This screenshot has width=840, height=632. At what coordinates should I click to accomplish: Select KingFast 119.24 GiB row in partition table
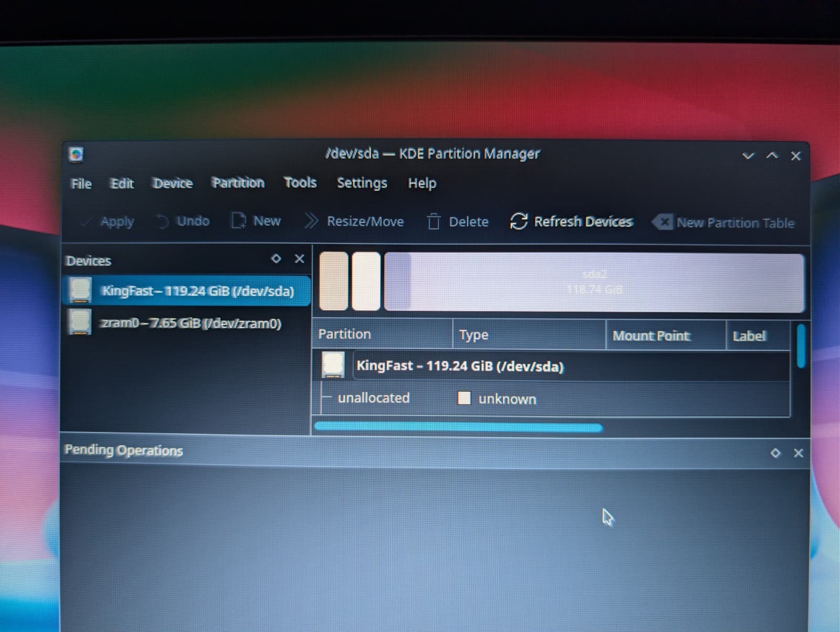coord(552,366)
